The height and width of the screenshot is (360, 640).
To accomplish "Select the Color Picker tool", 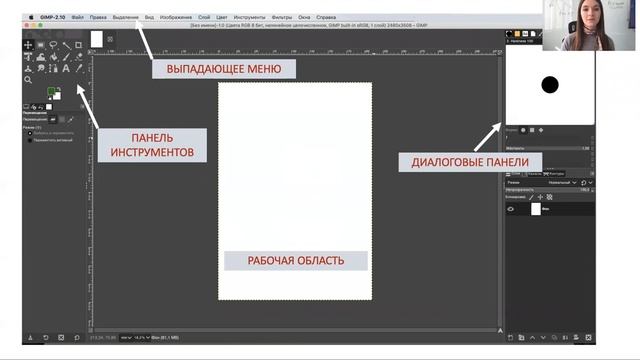I will 79,69.
